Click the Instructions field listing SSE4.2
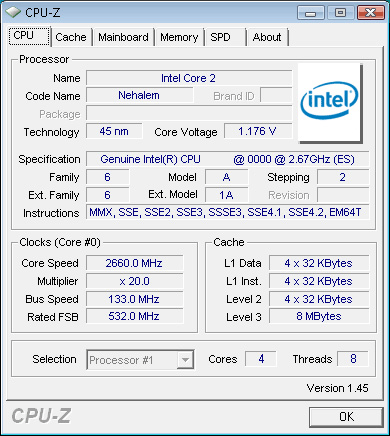 tap(228, 212)
